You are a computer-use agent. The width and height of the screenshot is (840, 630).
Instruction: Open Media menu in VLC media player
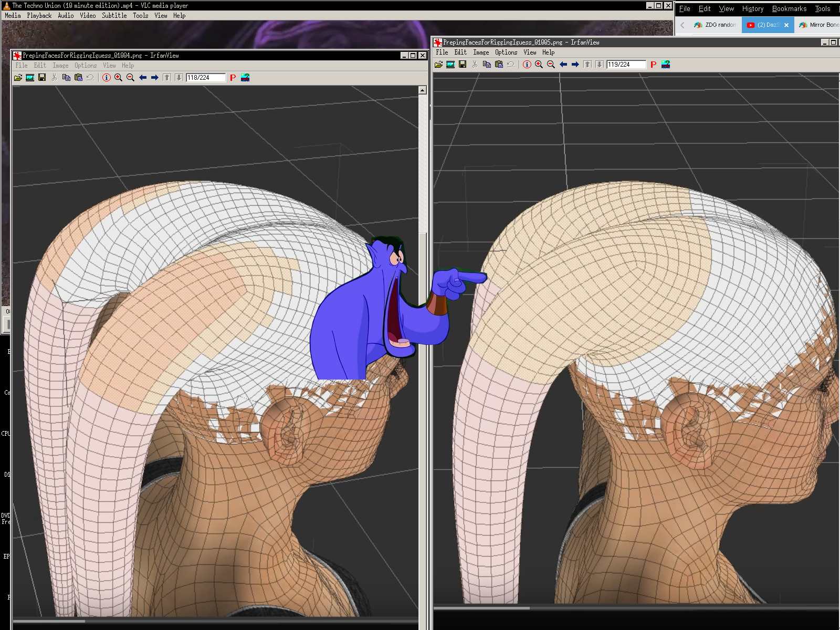(13, 16)
